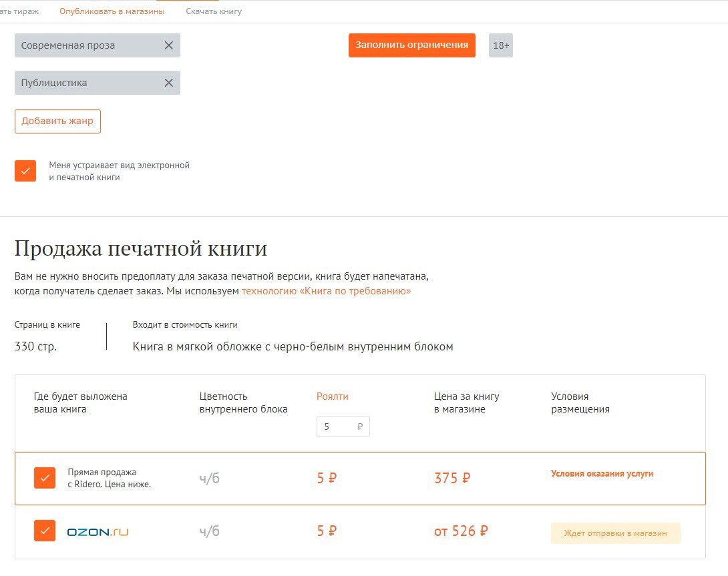Click the OZON.ru store logo
Viewport: 728px width, 576px height.
[98, 532]
